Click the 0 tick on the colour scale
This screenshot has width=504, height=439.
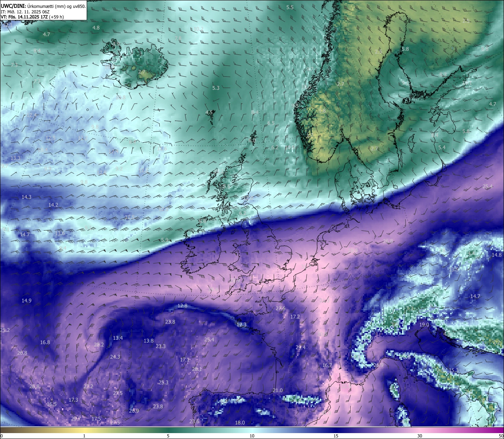(x=2, y=436)
